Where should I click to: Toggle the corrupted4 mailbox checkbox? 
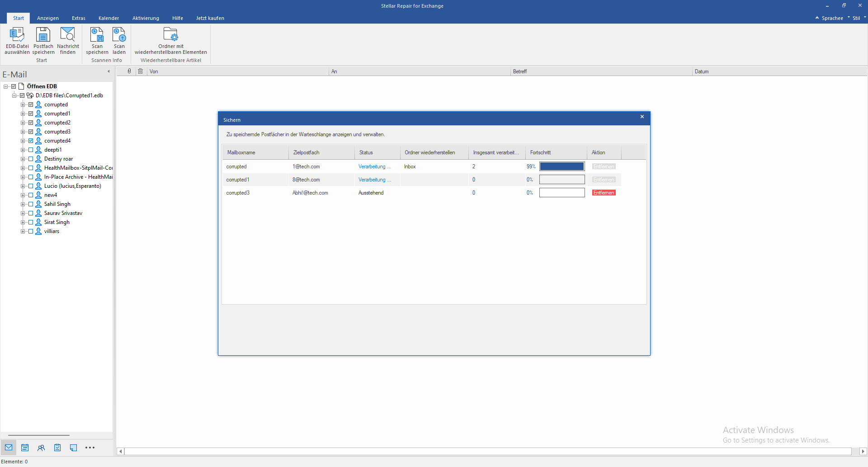31,141
